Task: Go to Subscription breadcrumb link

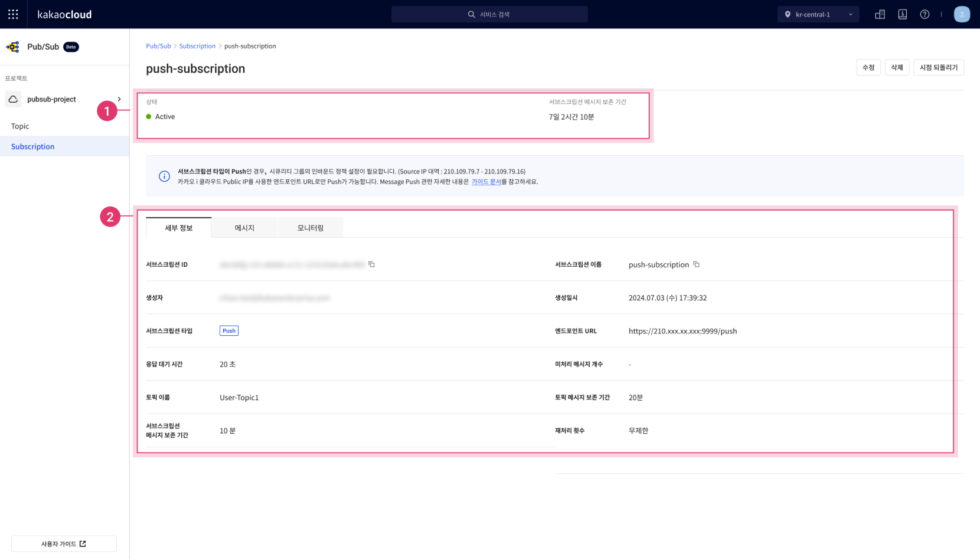Action: point(197,46)
